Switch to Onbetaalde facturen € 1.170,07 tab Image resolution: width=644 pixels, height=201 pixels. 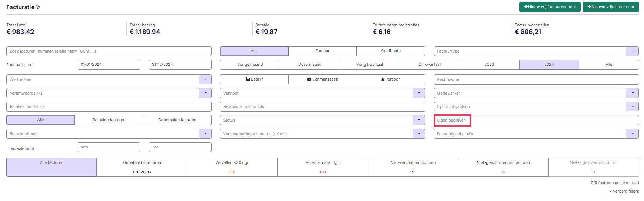click(x=142, y=167)
